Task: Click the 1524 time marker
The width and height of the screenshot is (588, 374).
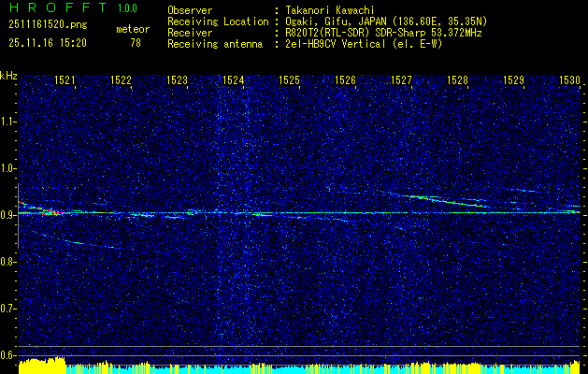Action: (x=233, y=79)
